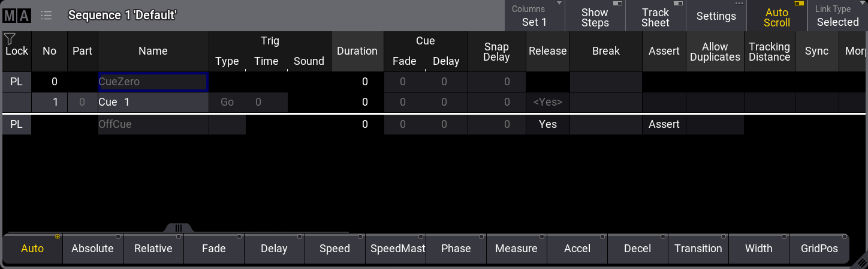
Task: Grab the layer bar handle grip
Action: [x=178, y=228]
